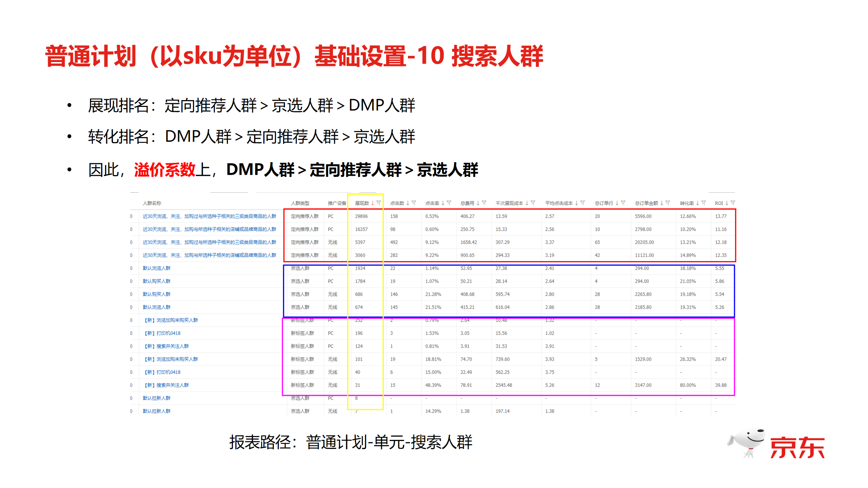Viewport: 868px width, 488px height.
Task: Click the 转化率 sort arrow
Action: tap(697, 203)
